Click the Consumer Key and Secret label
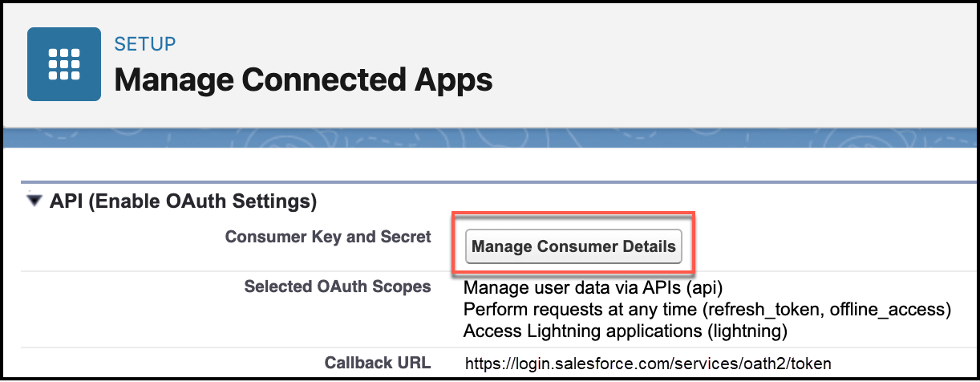 [328, 237]
